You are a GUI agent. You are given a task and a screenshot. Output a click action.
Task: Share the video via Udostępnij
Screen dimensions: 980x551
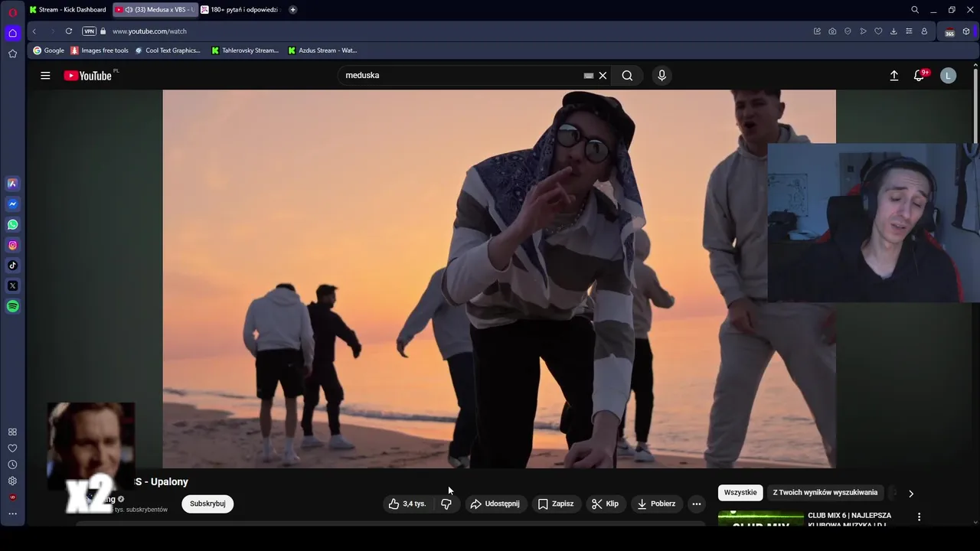point(495,504)
